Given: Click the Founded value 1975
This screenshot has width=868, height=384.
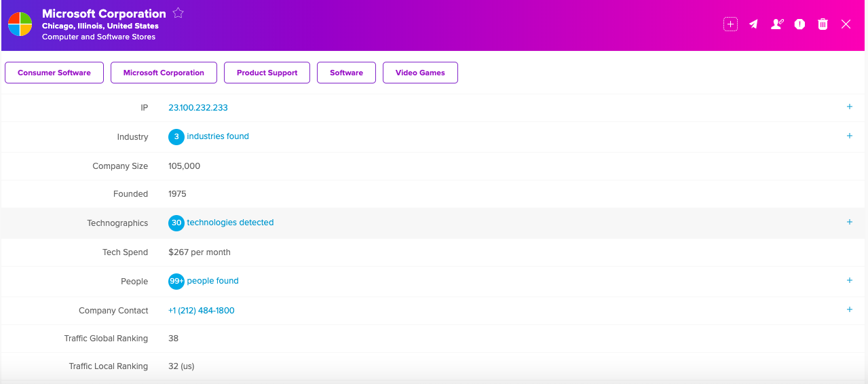Looking at the screenshot, I should (177, 194).
